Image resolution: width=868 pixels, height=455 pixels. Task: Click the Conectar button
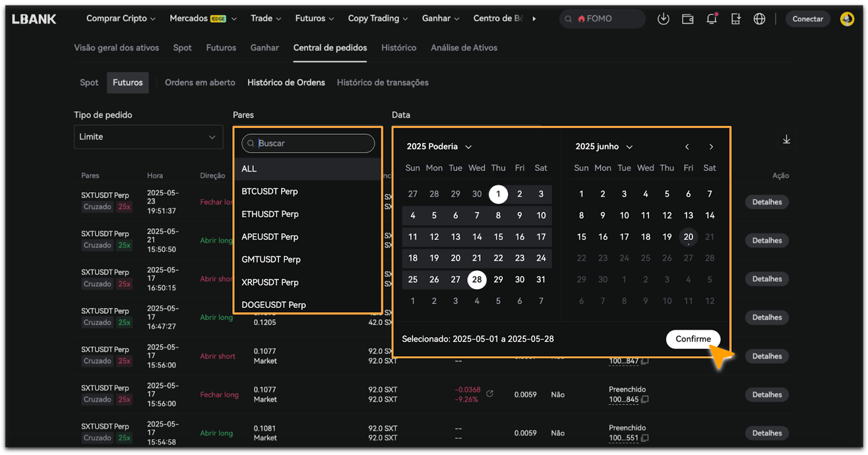click(x=807, y=19)
